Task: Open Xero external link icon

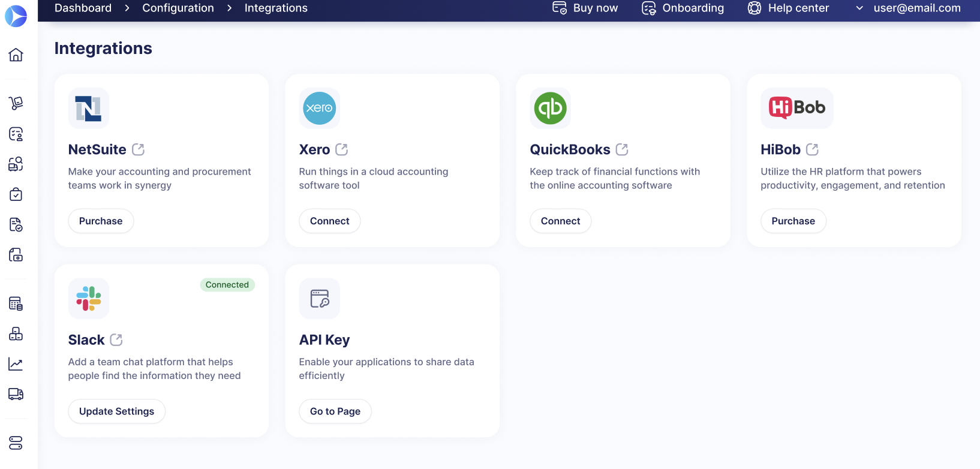Action: coord(342,149)
